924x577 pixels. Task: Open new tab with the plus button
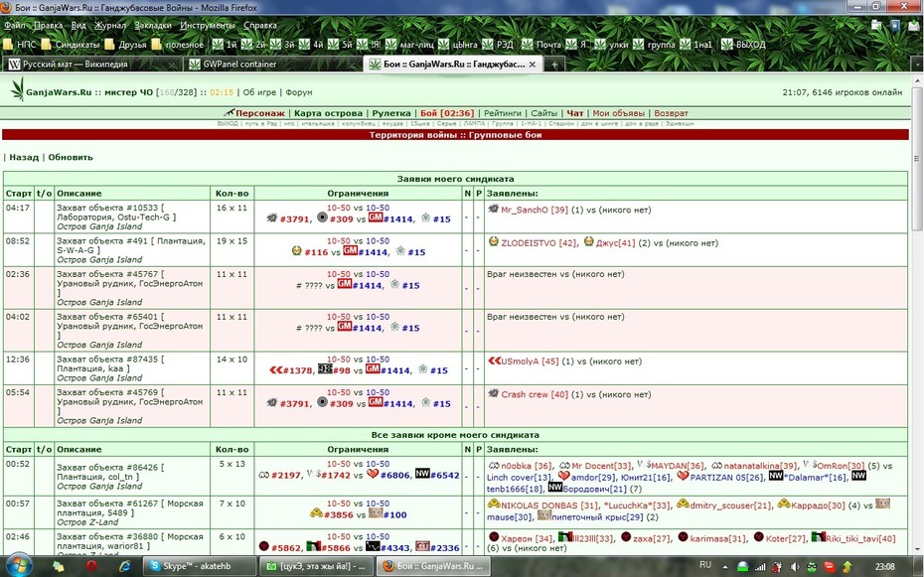(554, 65)
